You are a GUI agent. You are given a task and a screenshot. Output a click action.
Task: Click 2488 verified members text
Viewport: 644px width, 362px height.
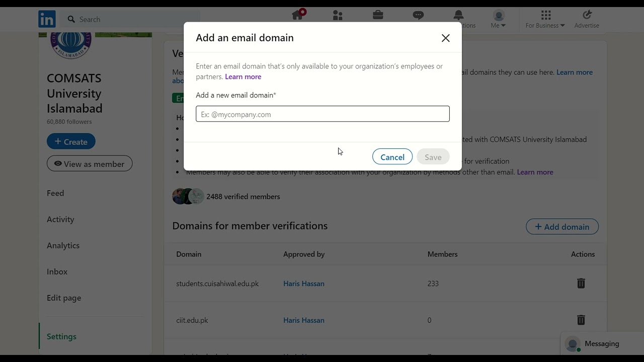(243, 197)
